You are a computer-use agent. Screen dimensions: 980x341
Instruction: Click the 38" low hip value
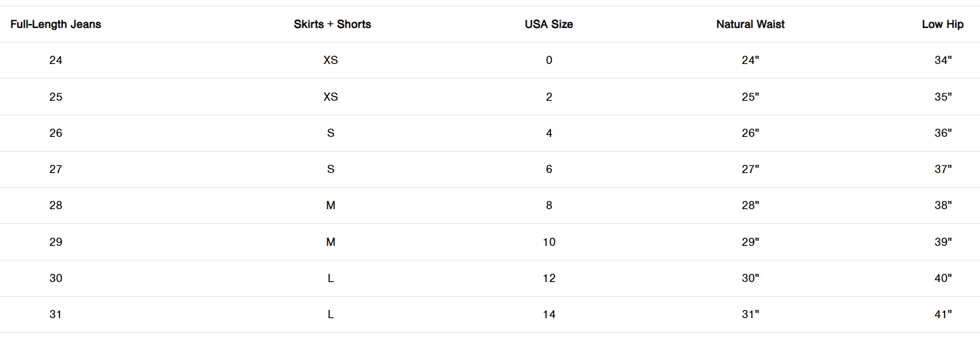click(943, 205)
